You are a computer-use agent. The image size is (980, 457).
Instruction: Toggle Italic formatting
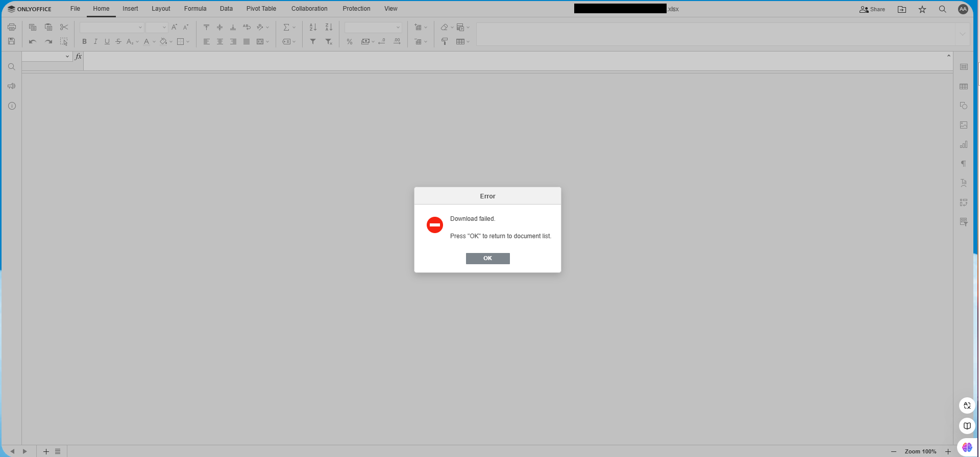coord(95,42)
